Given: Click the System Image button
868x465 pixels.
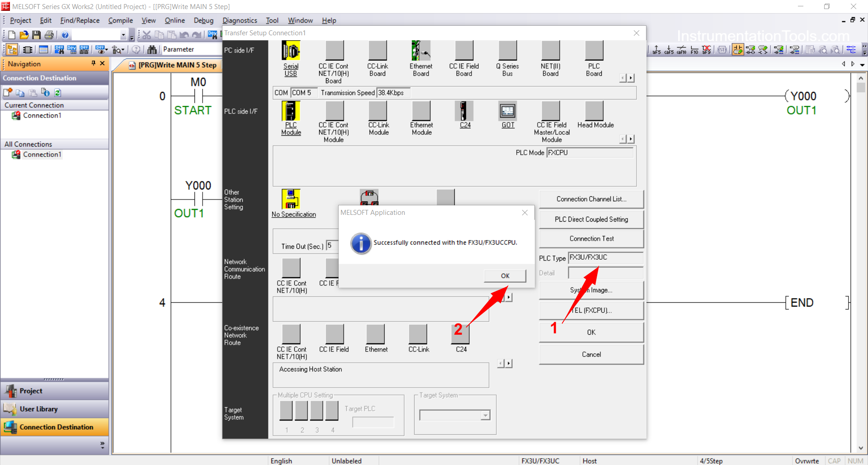Looking at the screenshot, I should pyautogui.click(x=591, y=290).
